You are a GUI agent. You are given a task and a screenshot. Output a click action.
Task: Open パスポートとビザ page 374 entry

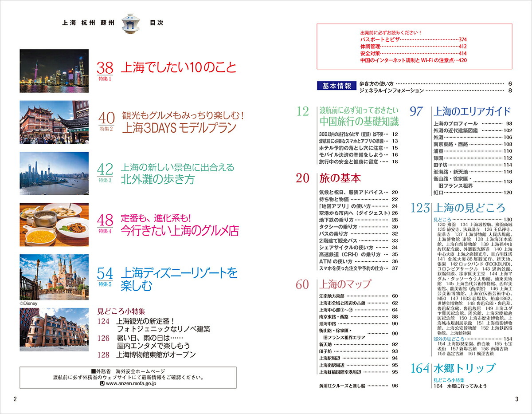pos(414,39)
